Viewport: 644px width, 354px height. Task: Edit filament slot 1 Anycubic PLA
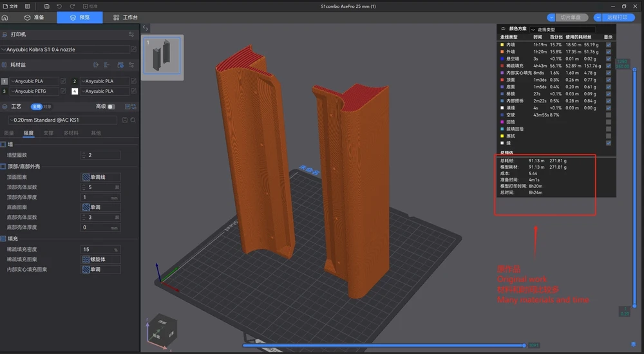pos(63,81)
